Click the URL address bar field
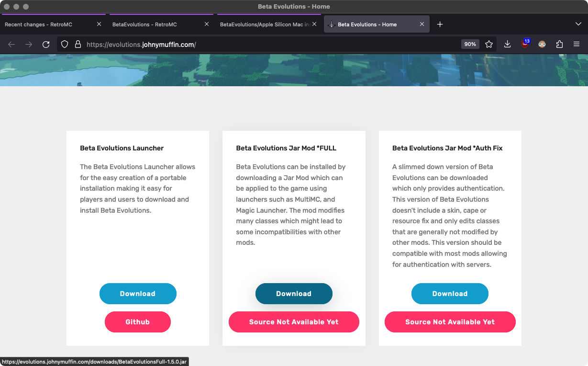 [268, 45]
